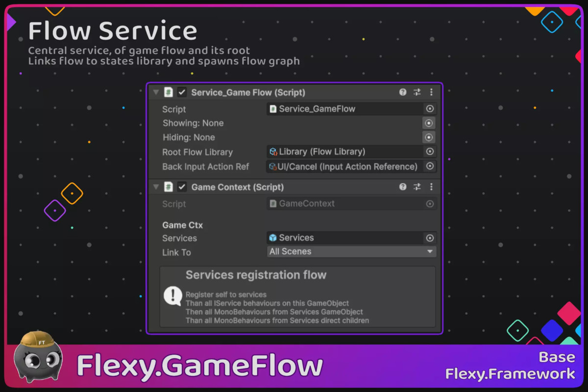588x392 pixels.
Task: Click the Register self to services line
Action: point(226,295)
